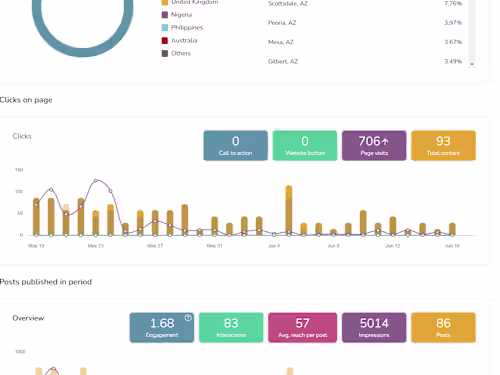Open the Impressions overview card

(374, 328)
